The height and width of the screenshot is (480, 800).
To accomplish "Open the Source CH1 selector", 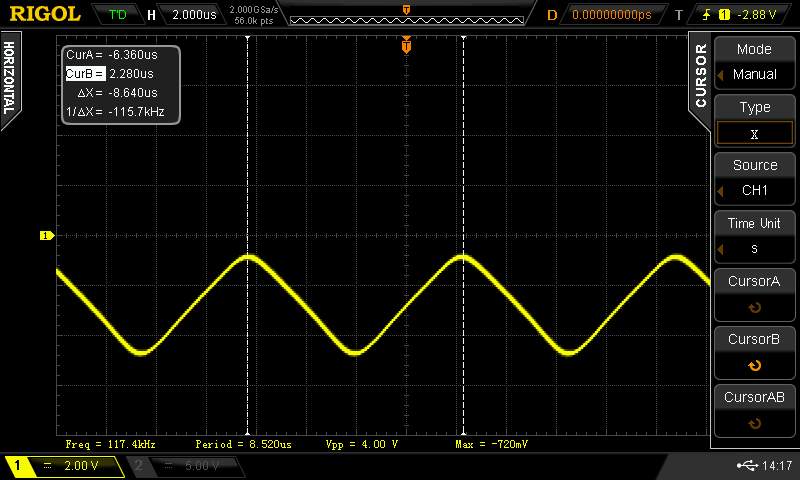I will coord(754,178).
